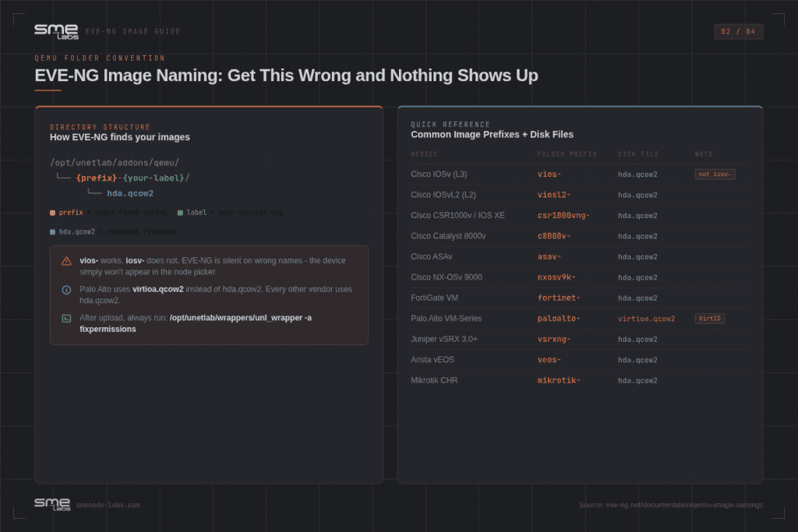The image size is (798, 532).
Task: Click the terminal icon beside After upload note
Action: (67, 319)
